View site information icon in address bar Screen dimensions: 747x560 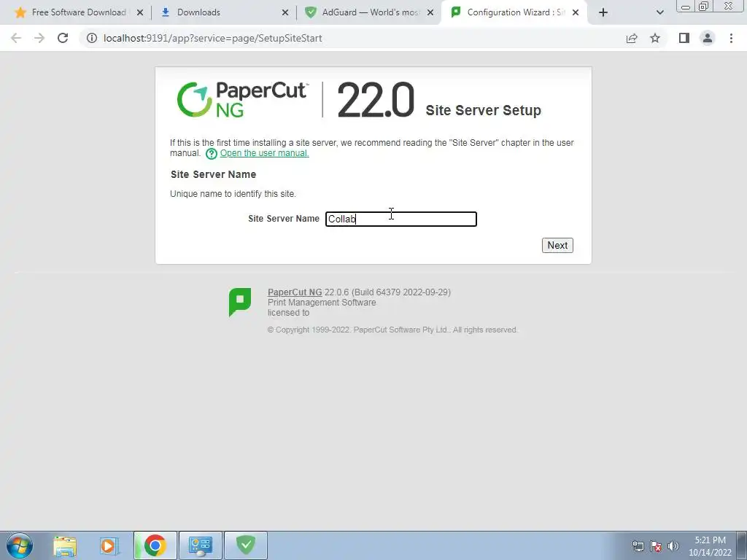pyautogui.click(x=91, y=38)
